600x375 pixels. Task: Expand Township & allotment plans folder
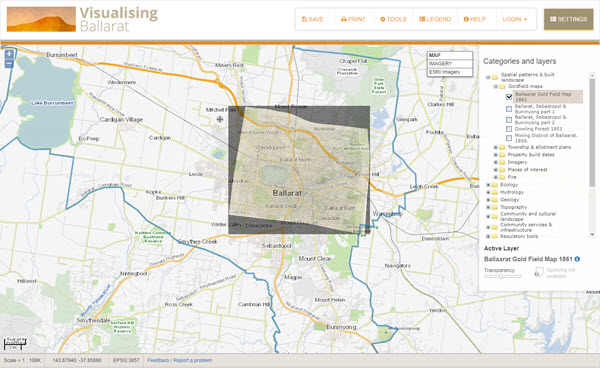click(496, 147)
